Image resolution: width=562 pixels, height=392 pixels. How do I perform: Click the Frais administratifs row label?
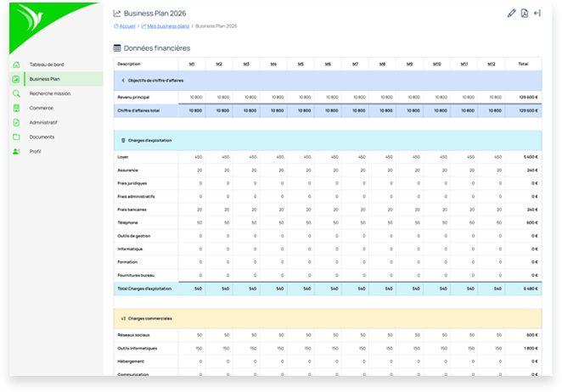coord(136,196)
